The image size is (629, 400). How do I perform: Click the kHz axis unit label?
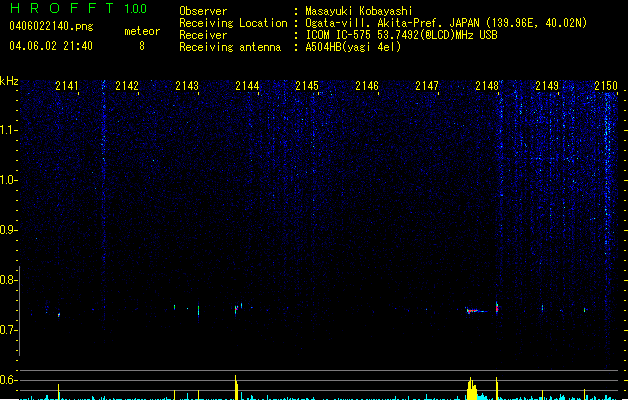[x=9, y=81]
